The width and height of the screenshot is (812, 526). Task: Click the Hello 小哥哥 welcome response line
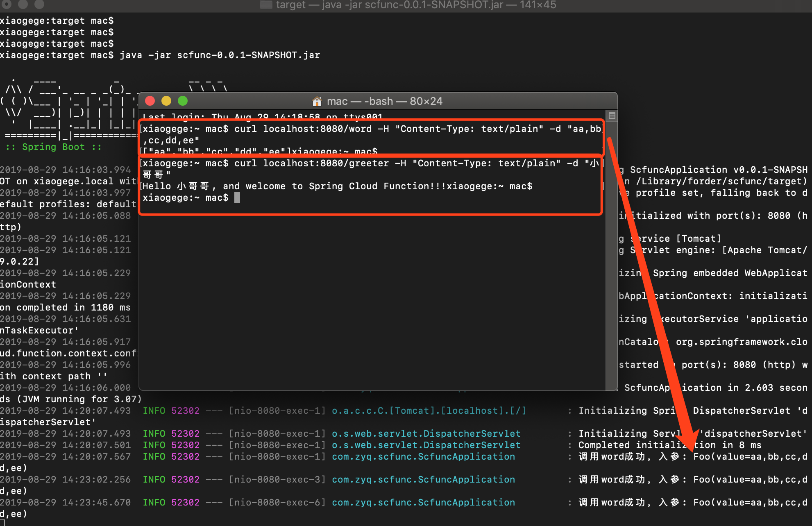click(287, 186)
